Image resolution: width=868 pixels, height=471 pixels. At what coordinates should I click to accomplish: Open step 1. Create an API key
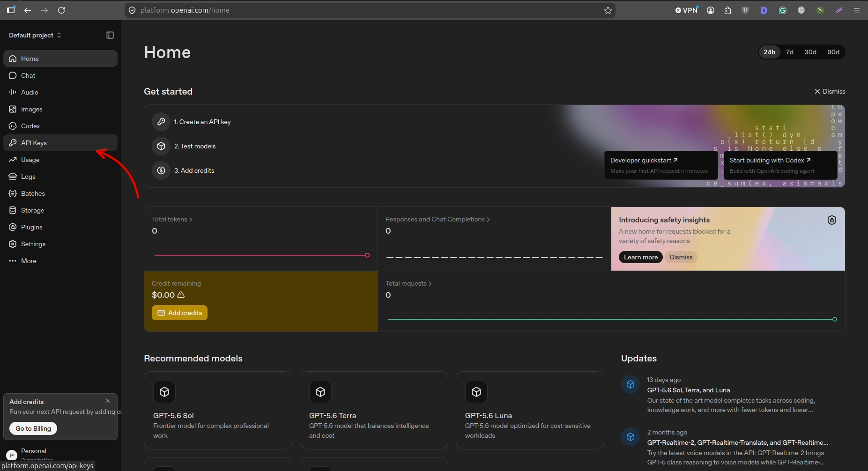[202, 122]
